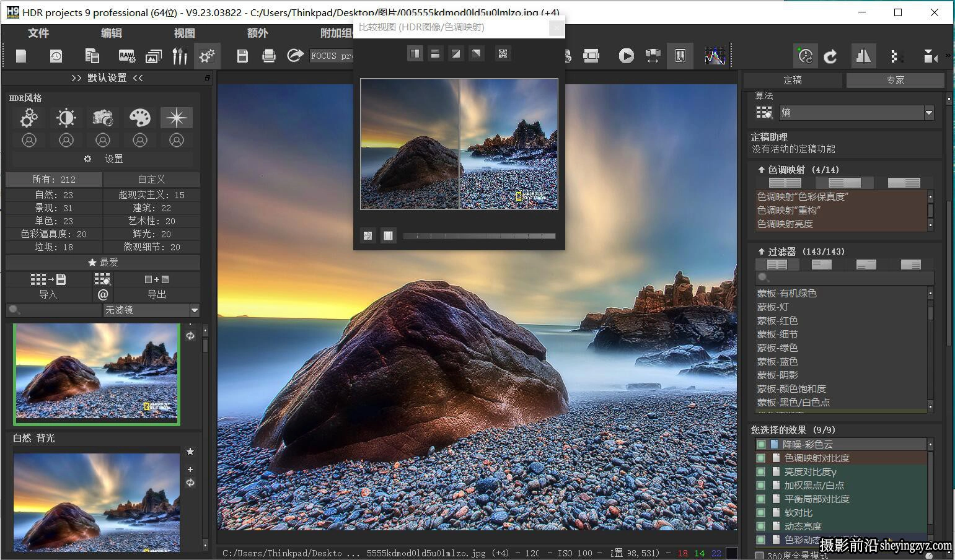This screenshot has width=955, height=560.
Task: Save the project with floppy-disk icon
Action: [242, 56]
